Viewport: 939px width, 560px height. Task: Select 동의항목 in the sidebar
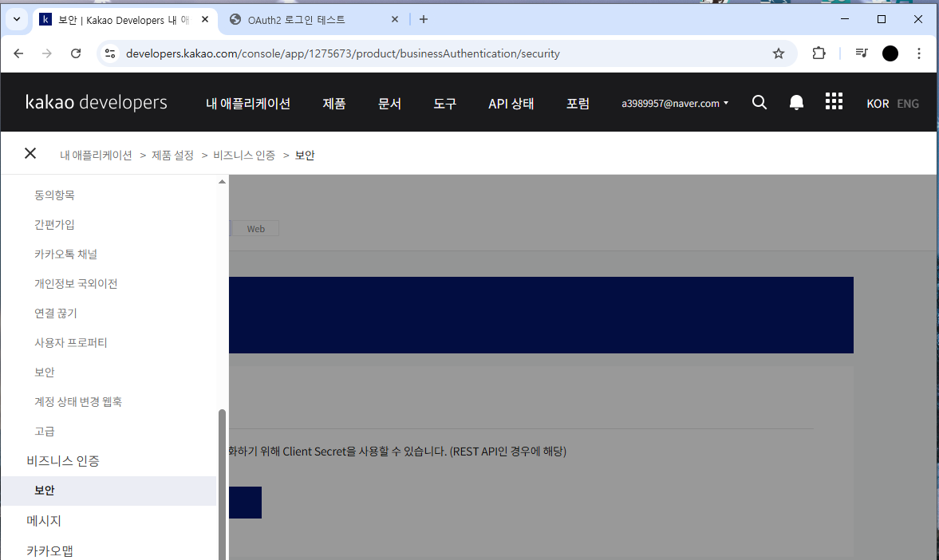click(54, 195)
